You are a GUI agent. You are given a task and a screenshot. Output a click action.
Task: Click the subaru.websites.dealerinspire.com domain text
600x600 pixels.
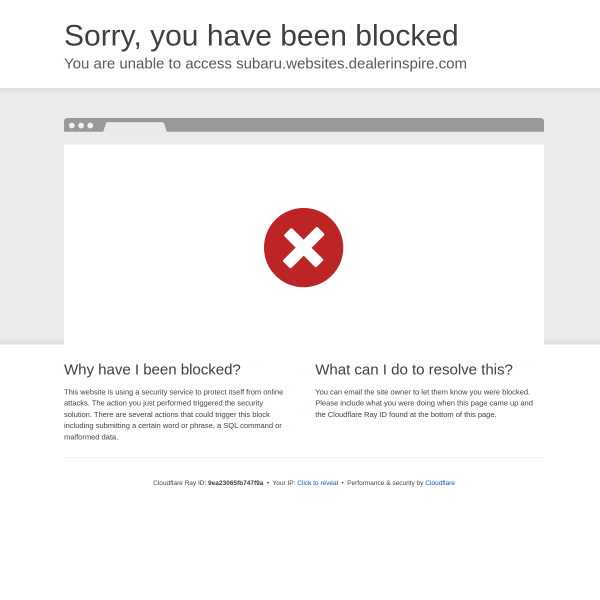point(351,64)
